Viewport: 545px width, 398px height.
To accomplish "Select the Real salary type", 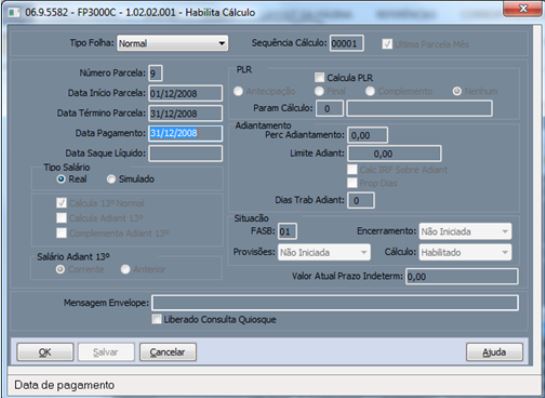I will pyautogui.click(x=61, y=179).
